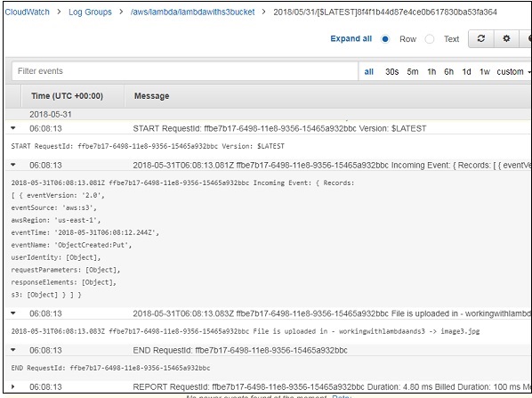Expand the REPORT RequestId log row
The height and width of the screenshot is (398, 532).
[13, 386]
